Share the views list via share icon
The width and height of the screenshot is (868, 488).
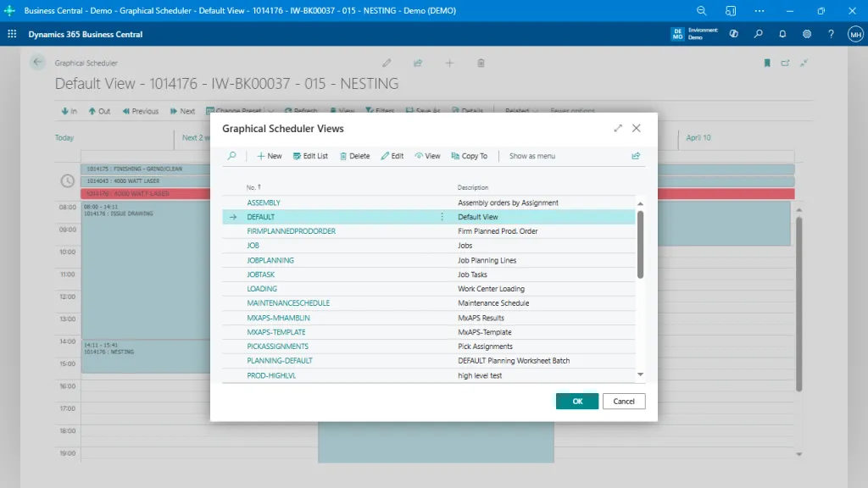(636, 156)
